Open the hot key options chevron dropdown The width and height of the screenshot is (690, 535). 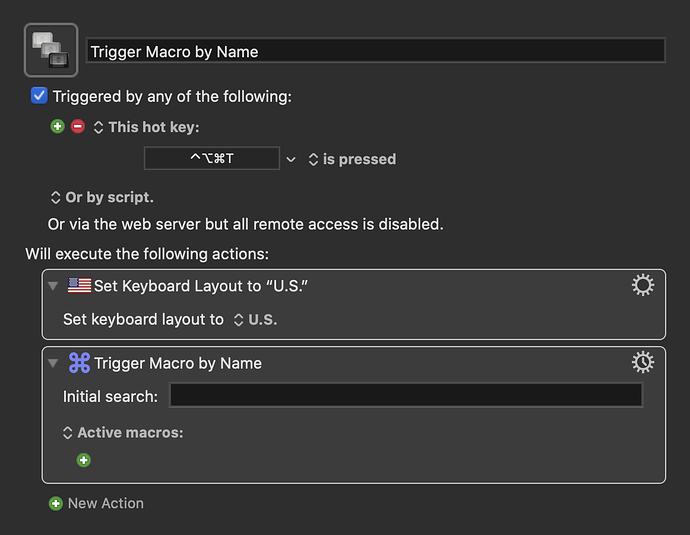coord(291,159)
